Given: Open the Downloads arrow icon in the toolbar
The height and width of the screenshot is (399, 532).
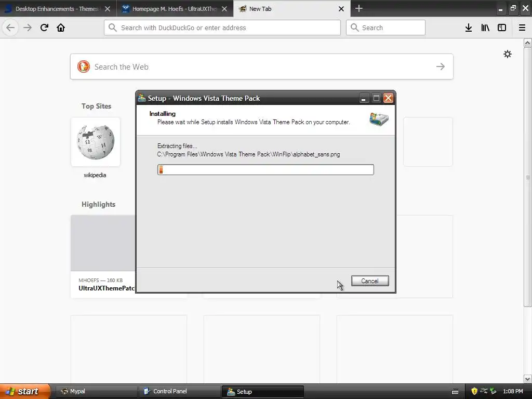Looking at the screenshot, I should 469,28.
